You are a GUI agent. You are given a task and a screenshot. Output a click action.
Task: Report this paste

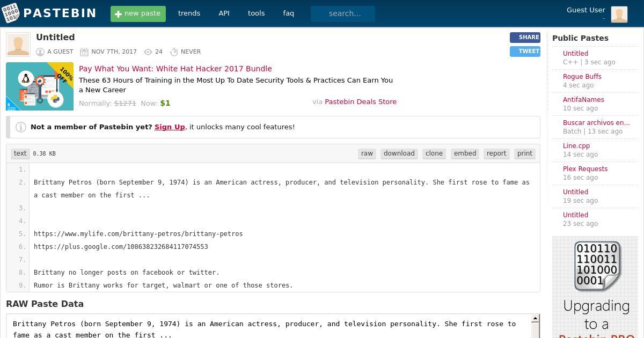pos(496,153)
